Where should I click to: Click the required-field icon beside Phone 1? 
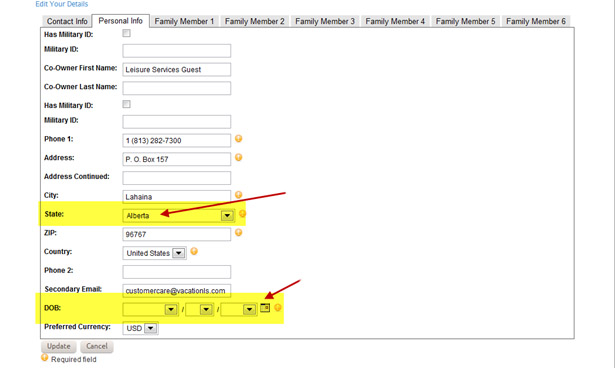click(238, 138)
